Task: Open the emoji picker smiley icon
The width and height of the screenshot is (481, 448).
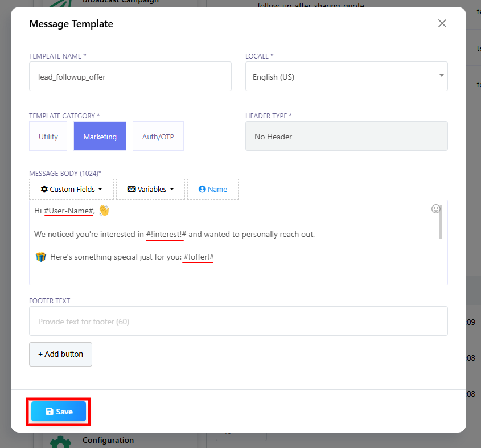Action: [x=435, y=209]
